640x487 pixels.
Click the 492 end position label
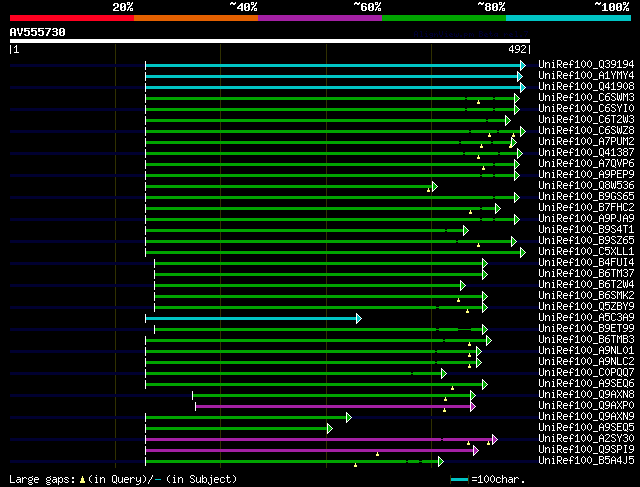click(x=517, y=49)
